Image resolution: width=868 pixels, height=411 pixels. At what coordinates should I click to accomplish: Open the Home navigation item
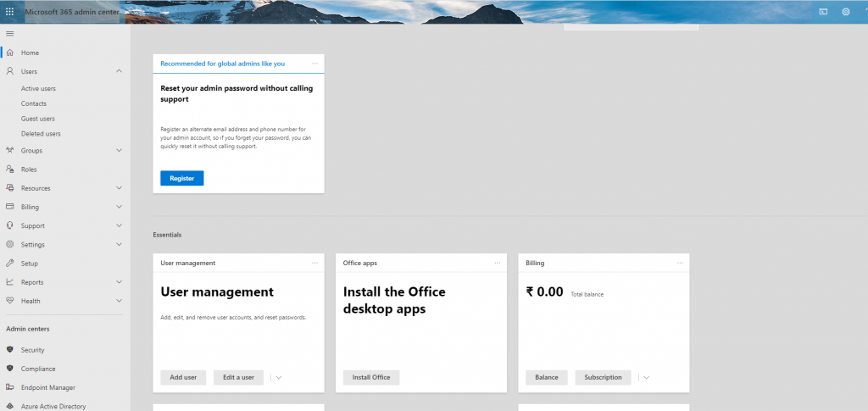65,53
